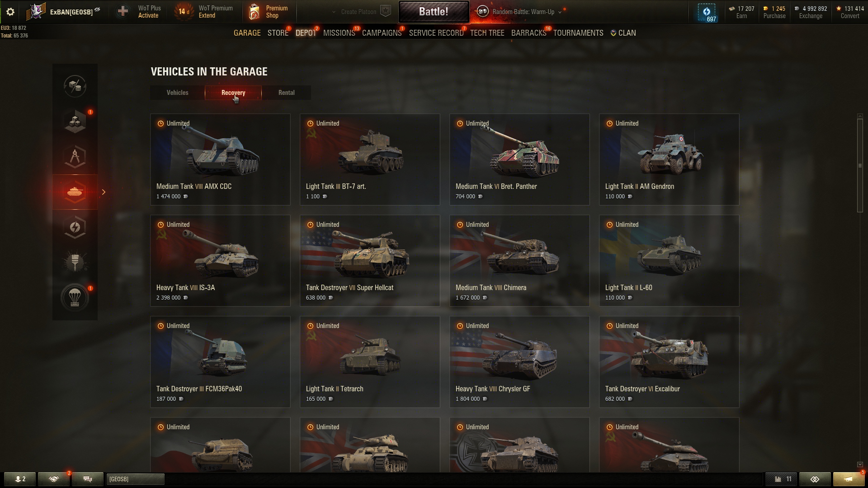Open the Tech Tree menu
The image size is (868, 488).
pos(487,33)
